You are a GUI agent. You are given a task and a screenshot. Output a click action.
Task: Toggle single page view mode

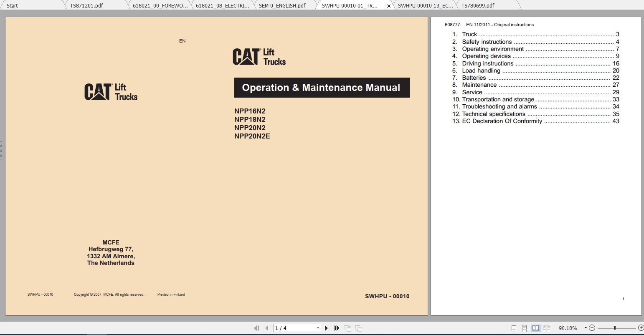pyautogui.click(x=514, y=328)
